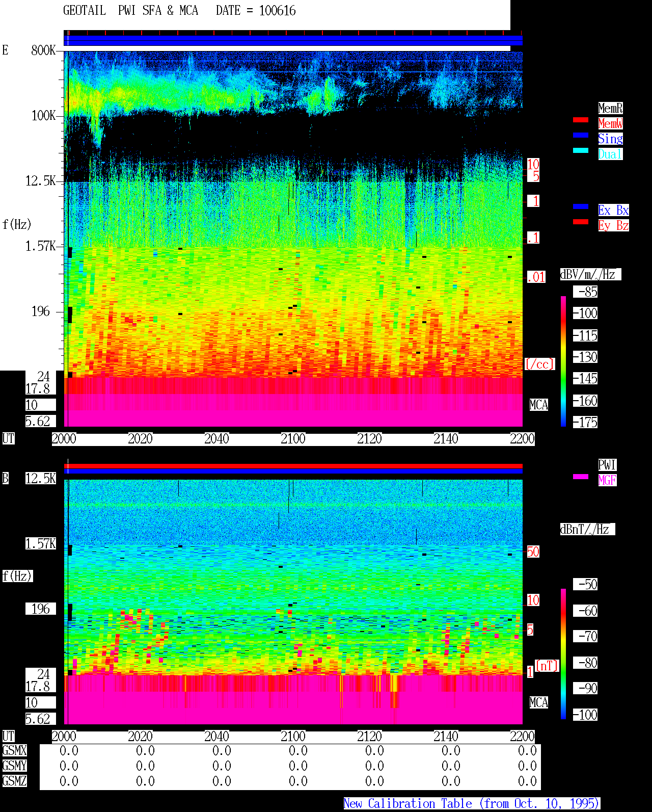Click 2040 on upper UT time axis

217,438
